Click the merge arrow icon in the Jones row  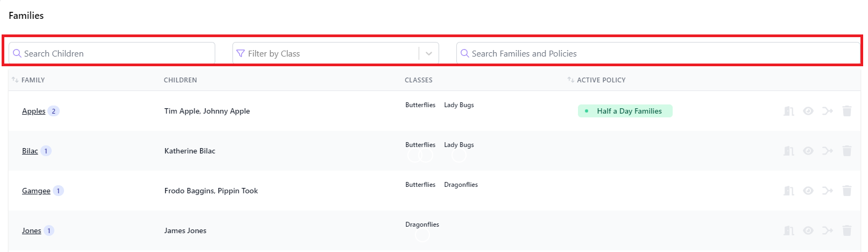(828, 230)
